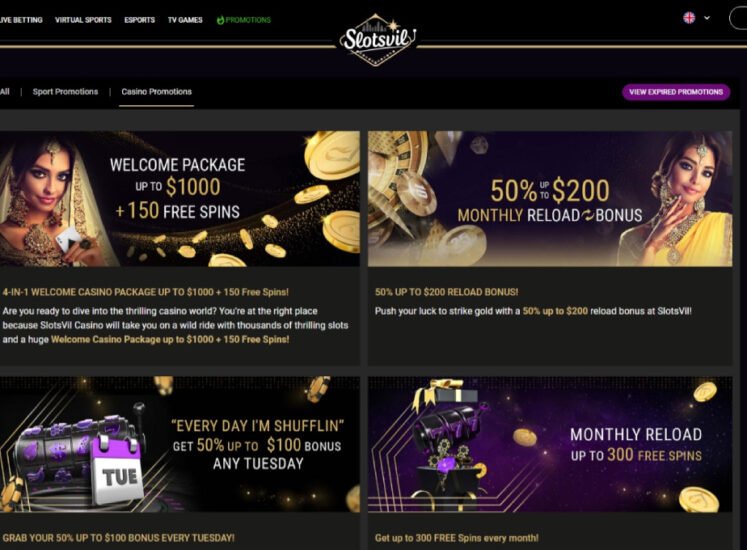The image size is (747, 550).
Task: Open Monthly Reload 300 Free Spins banner
Action: 549,443
